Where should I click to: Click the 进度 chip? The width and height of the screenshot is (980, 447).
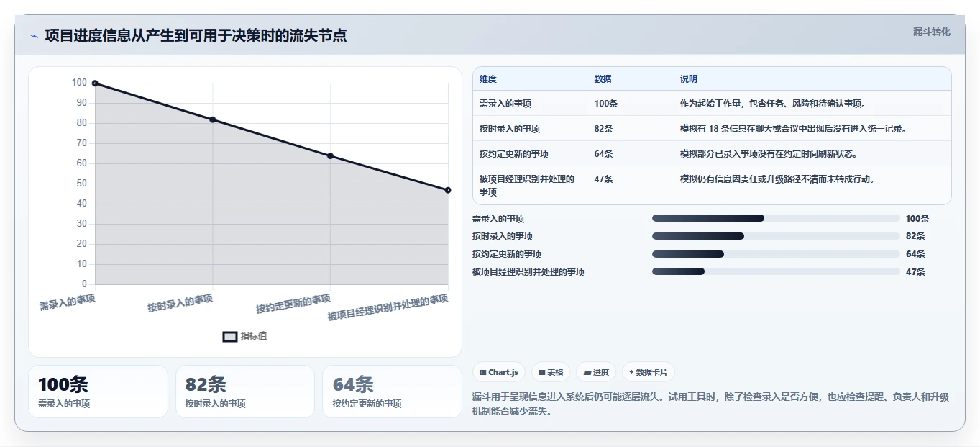596,372
